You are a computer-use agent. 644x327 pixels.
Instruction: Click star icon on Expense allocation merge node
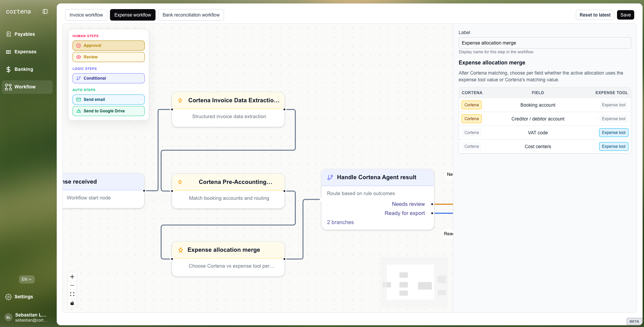click(x=180, y=250)
